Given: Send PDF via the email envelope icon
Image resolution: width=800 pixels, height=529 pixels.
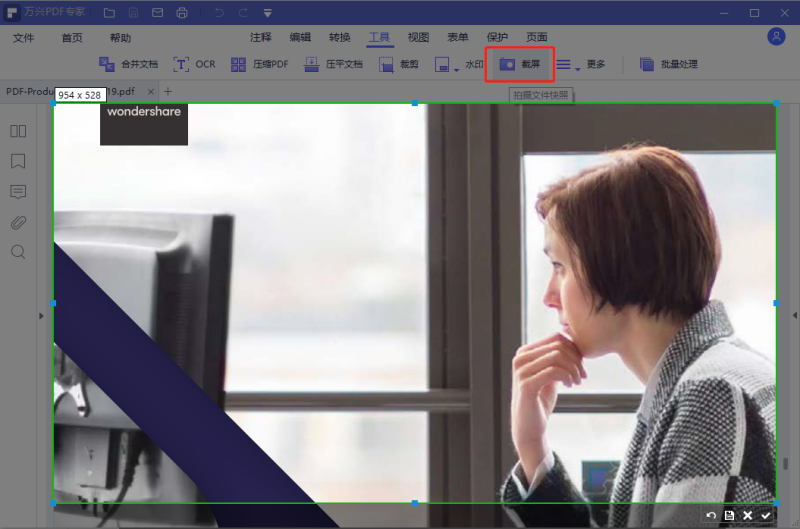Looking at the screenshot, I should (x=158, y=13).
